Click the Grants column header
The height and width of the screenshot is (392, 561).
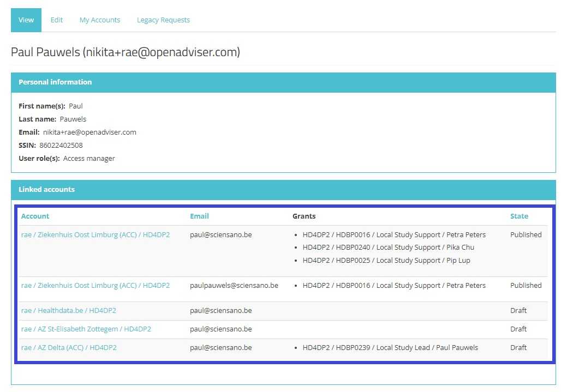[x=304, y=216]
